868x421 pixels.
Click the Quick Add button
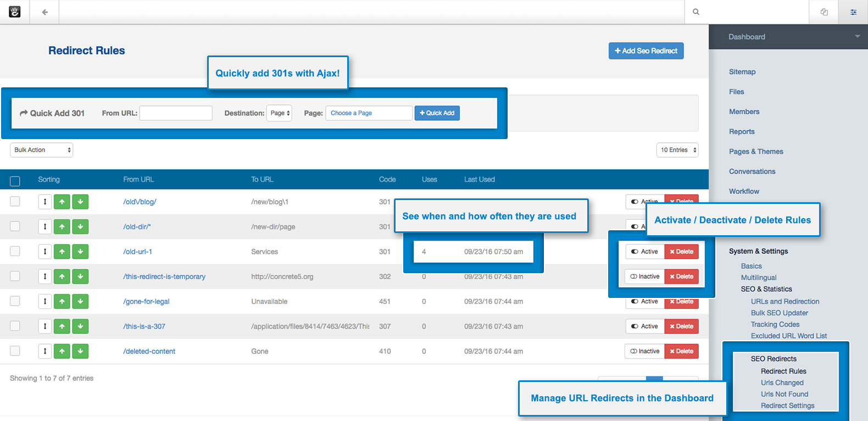click(x=437, y=113)
